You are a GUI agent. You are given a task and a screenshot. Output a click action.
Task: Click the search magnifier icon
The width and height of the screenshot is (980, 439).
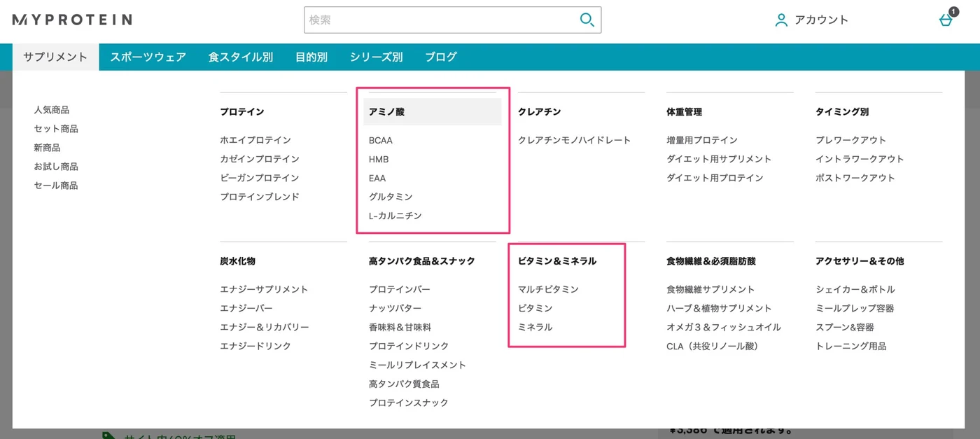point(587,20)
